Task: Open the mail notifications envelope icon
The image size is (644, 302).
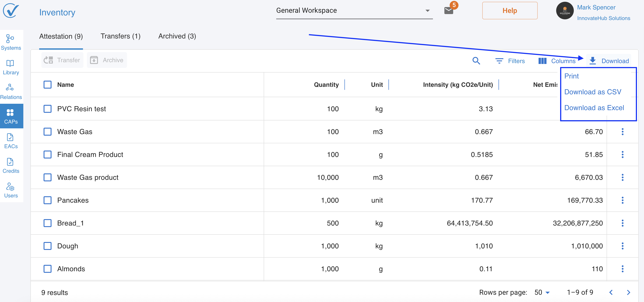Action: click(449, 11)
